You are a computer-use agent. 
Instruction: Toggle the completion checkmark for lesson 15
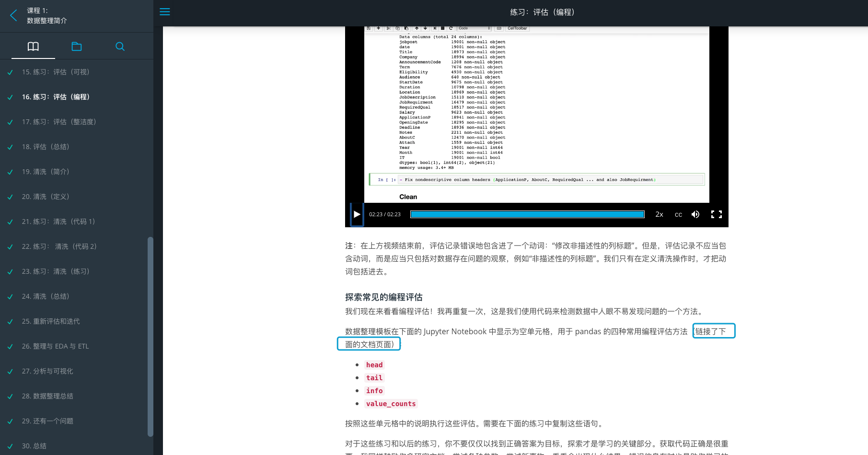point(10,71)
